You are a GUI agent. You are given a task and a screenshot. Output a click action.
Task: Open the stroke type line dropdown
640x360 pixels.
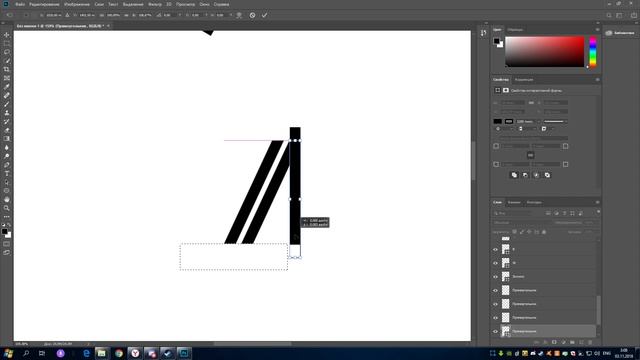pos(555,122)
